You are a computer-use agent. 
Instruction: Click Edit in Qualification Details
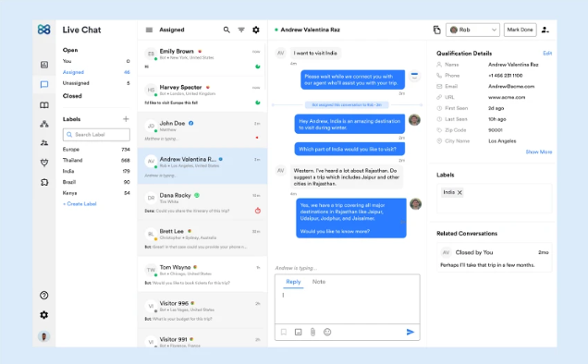tap(547, 54)
